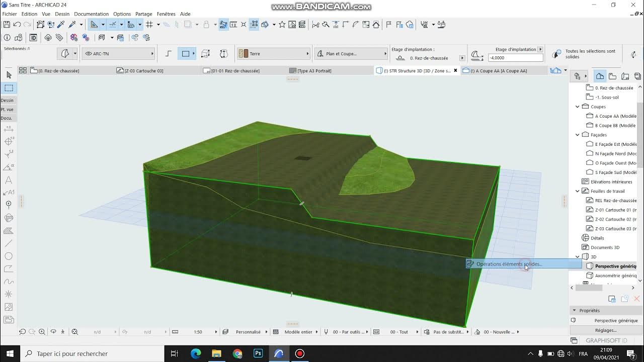Open the Fenêtres menu

click(x=166, y=14)
